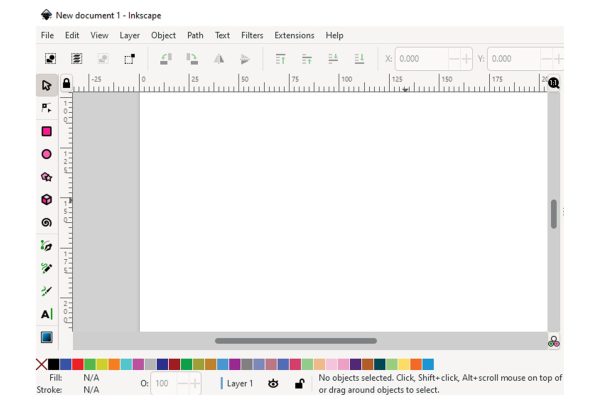This screenshot has height=400, width=600.
Task: Open the Filters menu
Action: point(252,35)
